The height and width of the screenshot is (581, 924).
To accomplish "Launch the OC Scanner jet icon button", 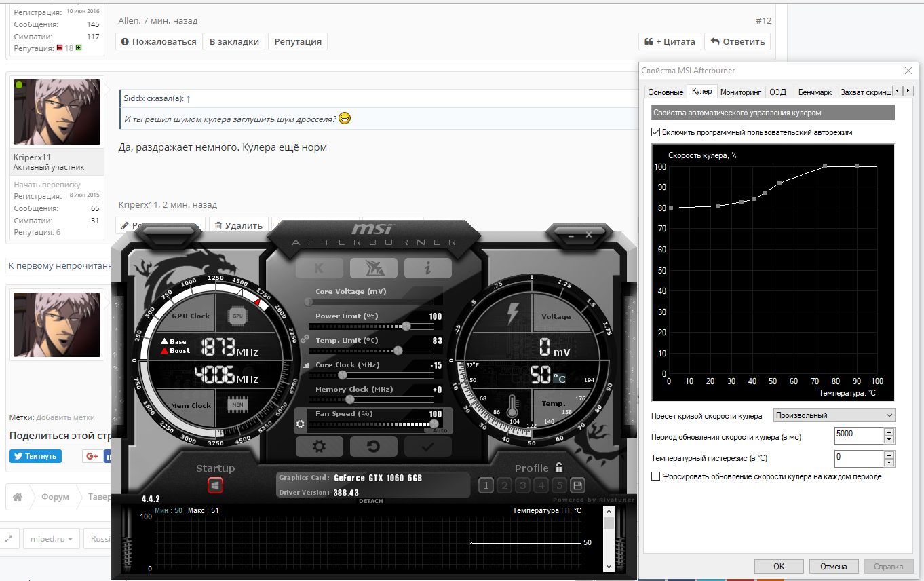I will [x=373, y=268].
